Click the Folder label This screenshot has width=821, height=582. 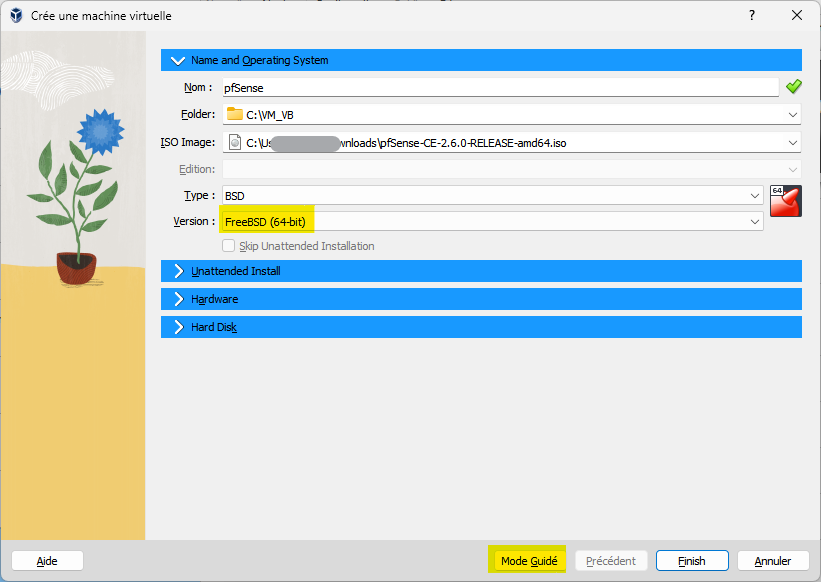(198, 114)
